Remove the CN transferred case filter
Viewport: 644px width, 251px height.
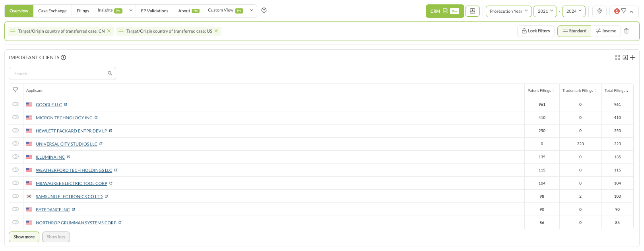click(109, 31)
